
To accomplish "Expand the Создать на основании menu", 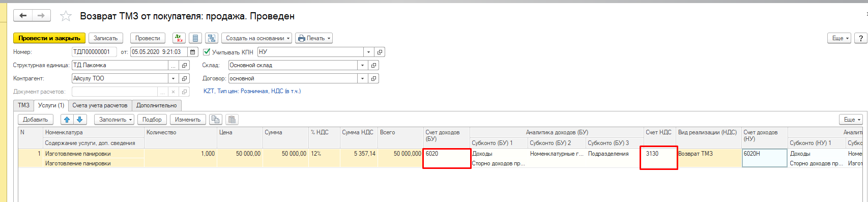I will click(x=256, y=38).
